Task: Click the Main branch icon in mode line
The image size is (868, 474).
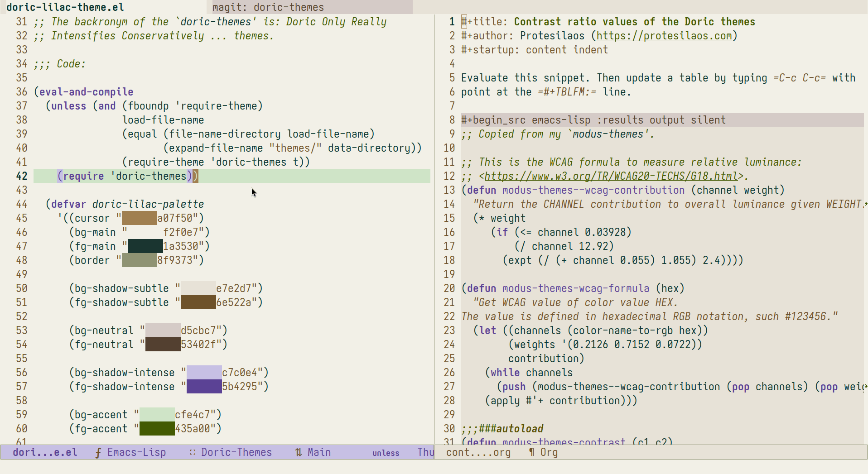Action: click(x=299, y=452)
